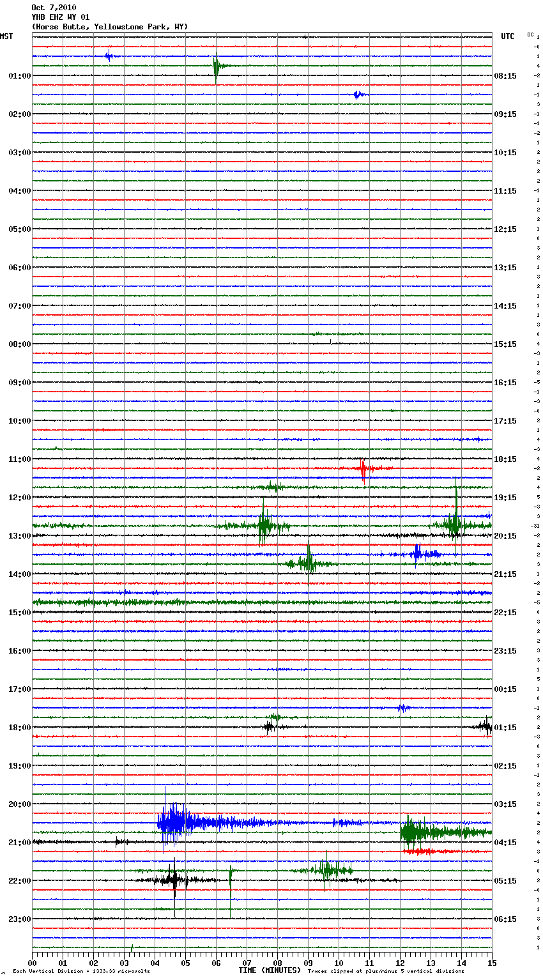The height and width of the screenshot is (980, 543).
Task: Click the '11:00' MST row label
Action: pyautogui.click(x=20, y=459)
